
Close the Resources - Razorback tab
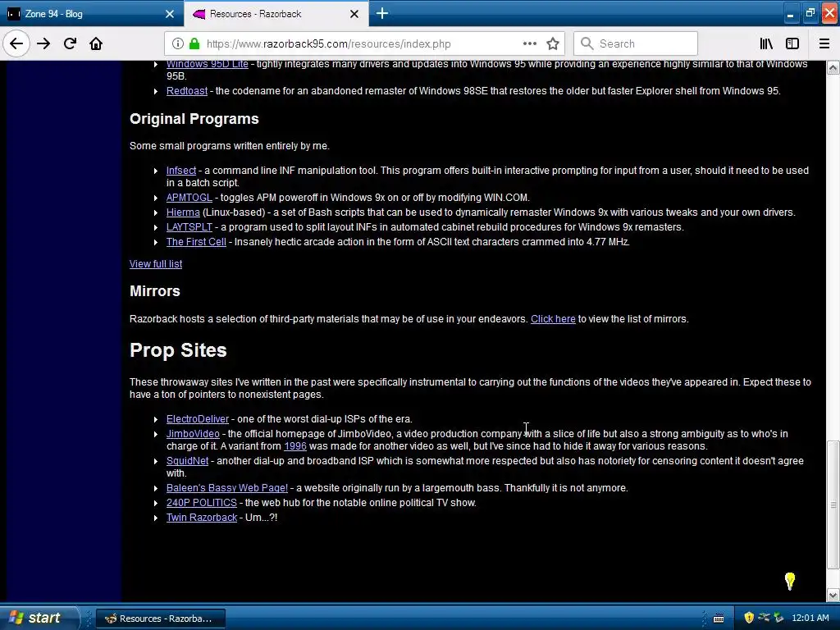354,14
